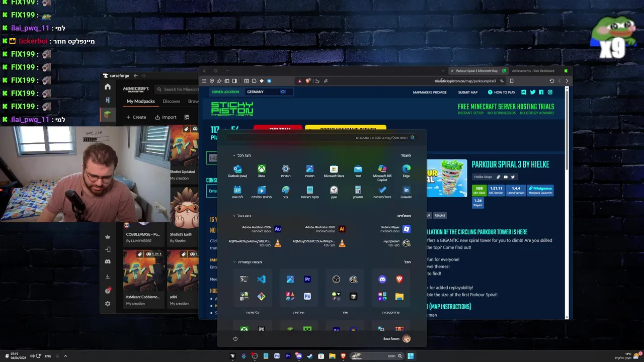The image size is (644, 362).
Task: Open Discord from the productivity group
Action: click(x=382, y=279)
